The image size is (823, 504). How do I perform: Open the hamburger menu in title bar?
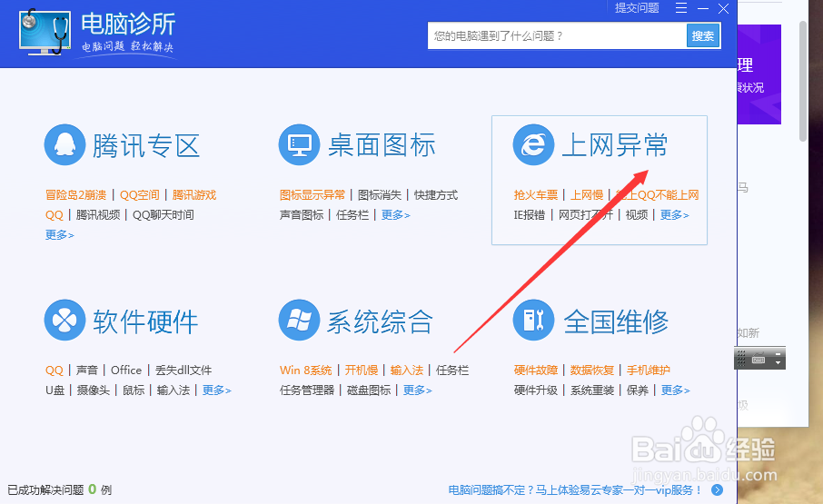point(681,8)
